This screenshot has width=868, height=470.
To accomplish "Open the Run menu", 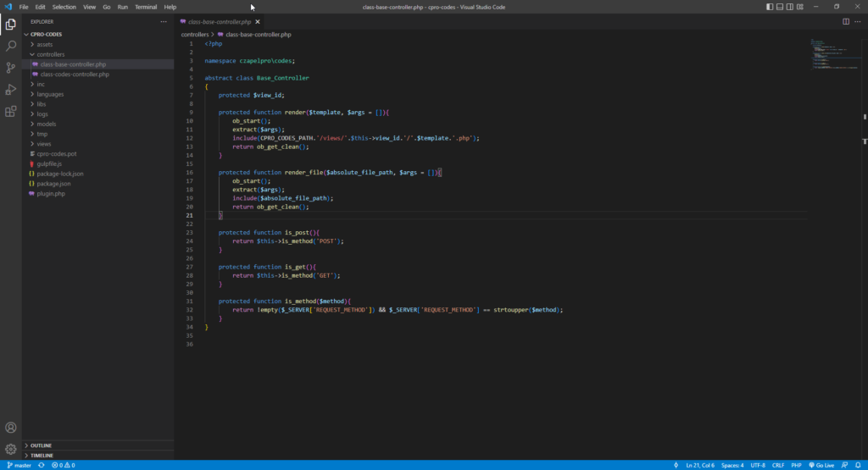I will point(122,7).
